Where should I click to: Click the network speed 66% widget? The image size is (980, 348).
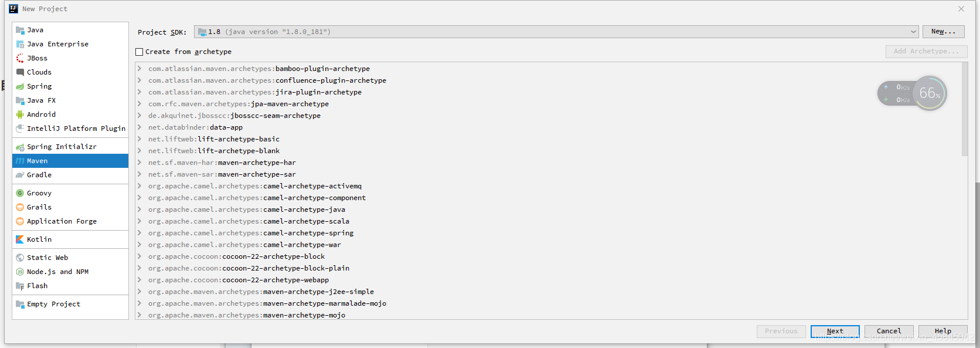(x=912, y=93)
